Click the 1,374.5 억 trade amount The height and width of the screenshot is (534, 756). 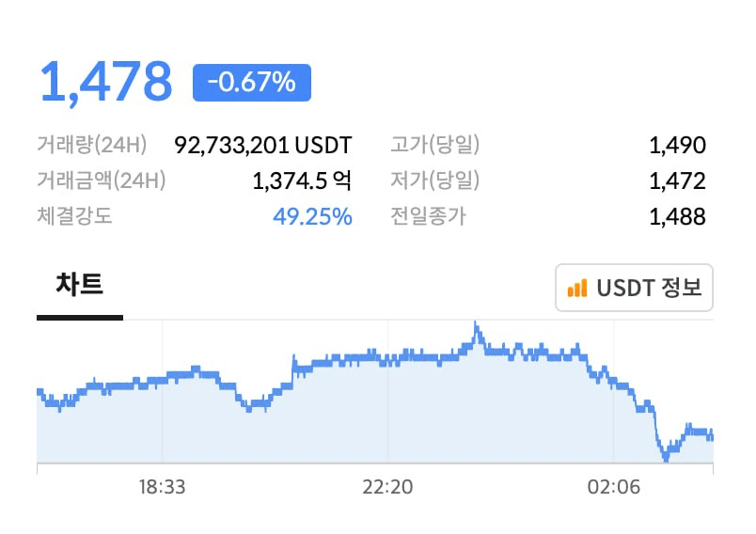(x=302, y=181)
